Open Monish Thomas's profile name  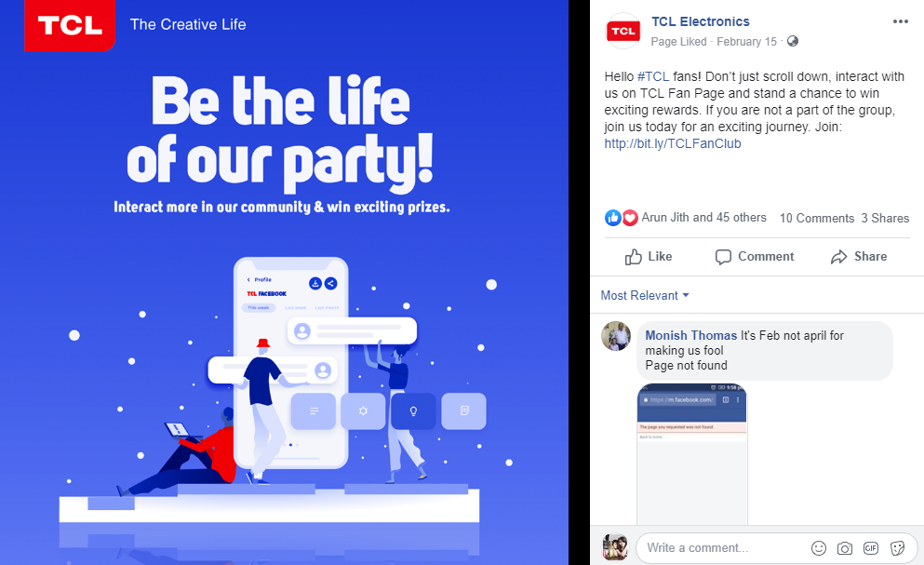tap(690, 335)
